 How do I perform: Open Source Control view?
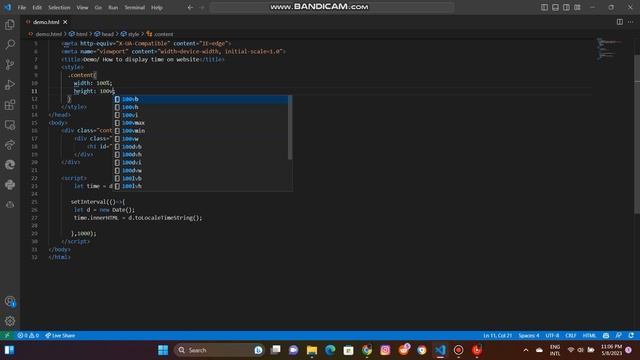[10, 64]
